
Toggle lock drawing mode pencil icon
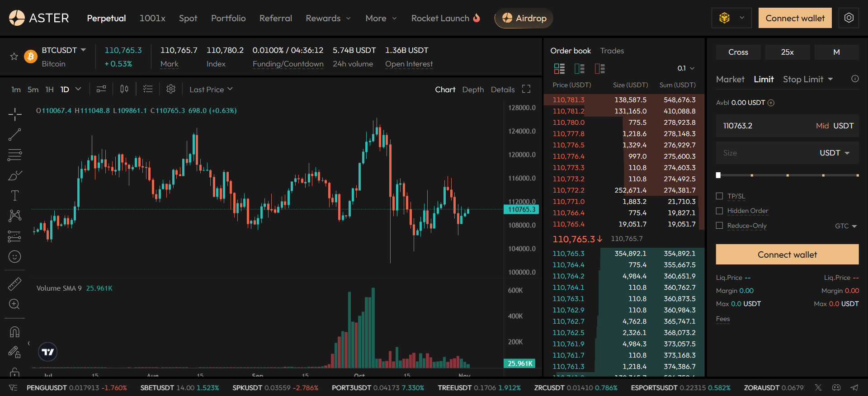coord(14,352)
